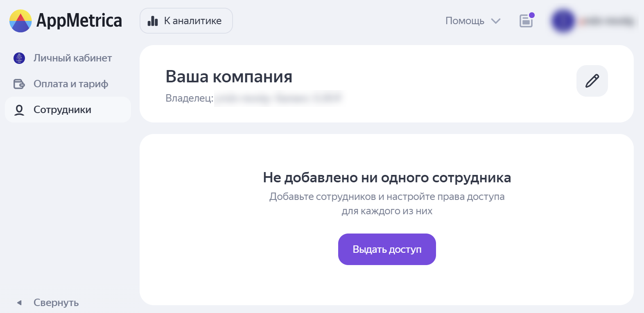Viewport: 644px width, 313px height.
Task: Collapse the sidebar via Свернуть
Action: [56, 303]
